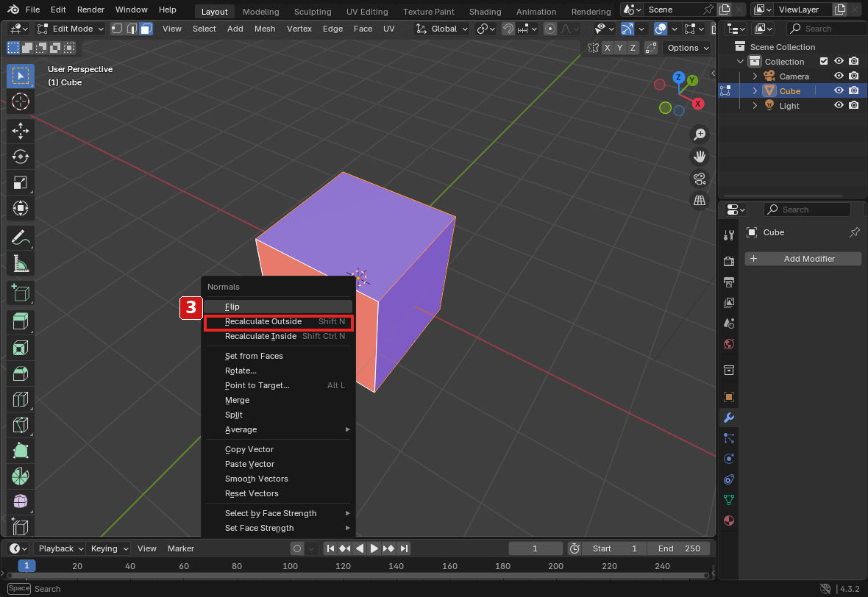868x597 pixels.
Task: Select the Extrude Region tool
Action: pyautogui.click(x=21, y=321)
